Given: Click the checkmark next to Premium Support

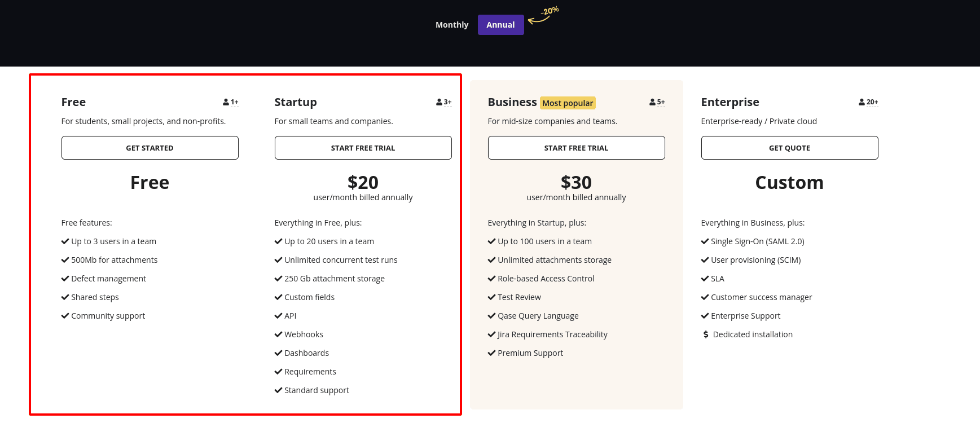Looking at the screenshot, I should (x=491, y=353).
